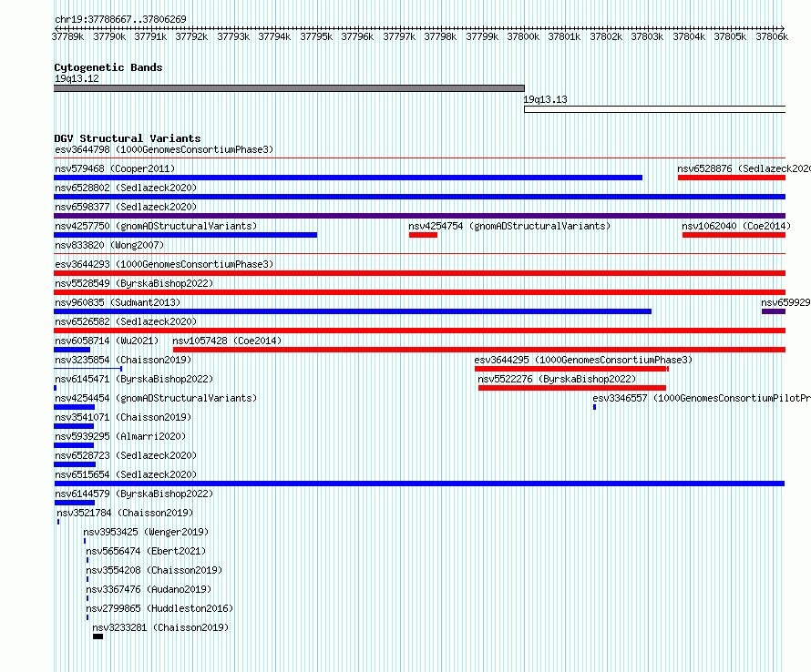The width and height of the screenshot is (811, 672).
Task: Click the purple nsv659929 bar at right
Action: click(774, 311)
